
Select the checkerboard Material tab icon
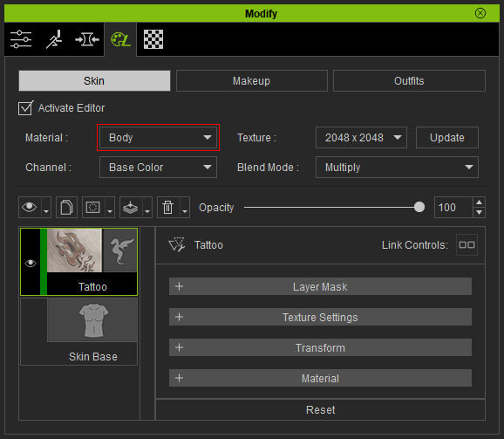[x=153, y=39]
